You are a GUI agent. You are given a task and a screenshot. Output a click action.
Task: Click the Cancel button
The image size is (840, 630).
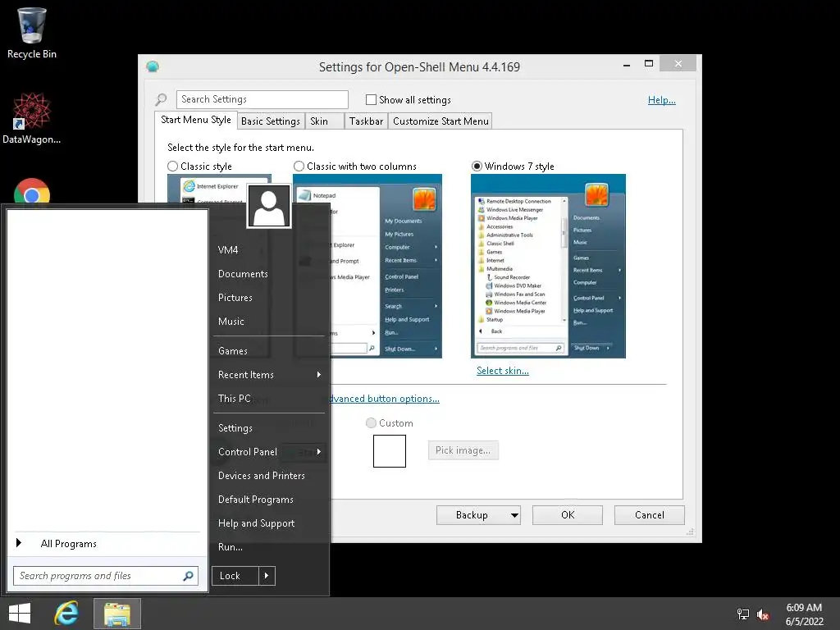[650, 515]
